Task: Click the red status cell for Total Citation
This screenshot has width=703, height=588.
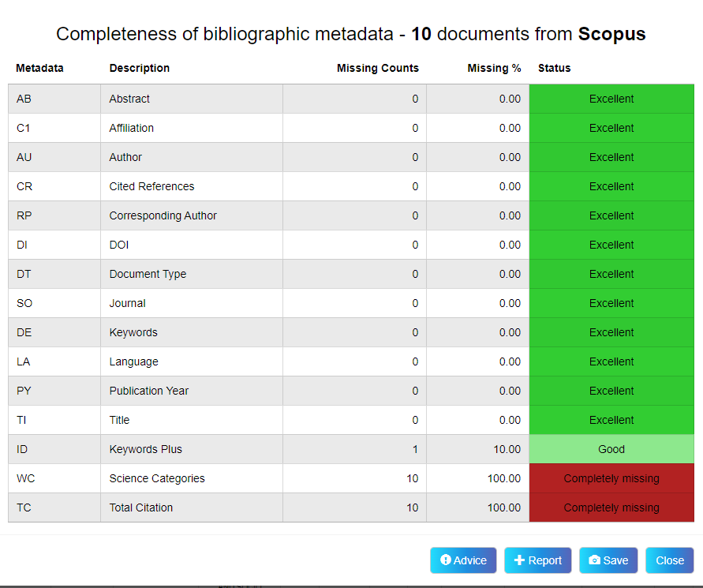Action: tap(611, 507)
